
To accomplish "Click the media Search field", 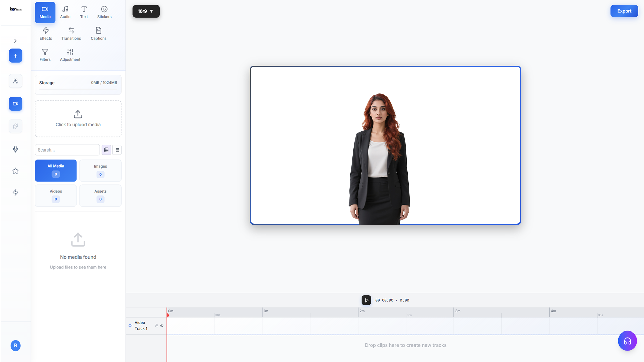I will pyautogui.click(x=67, y=150).
